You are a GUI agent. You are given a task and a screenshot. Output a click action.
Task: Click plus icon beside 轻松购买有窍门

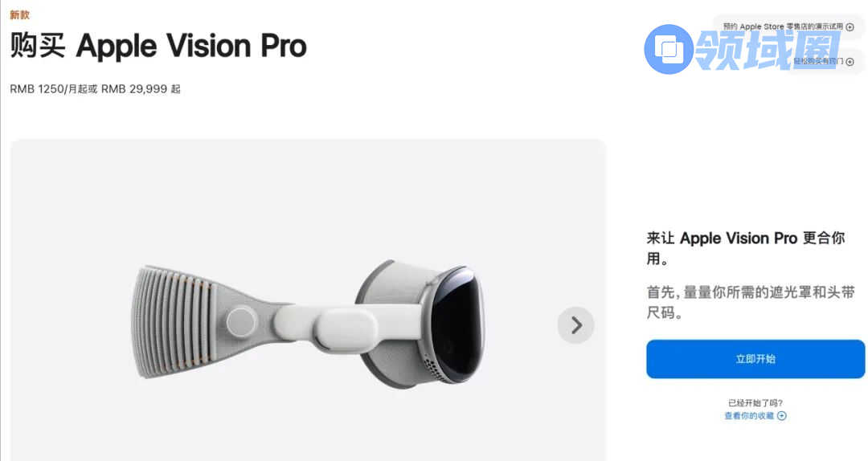(850, 61)
